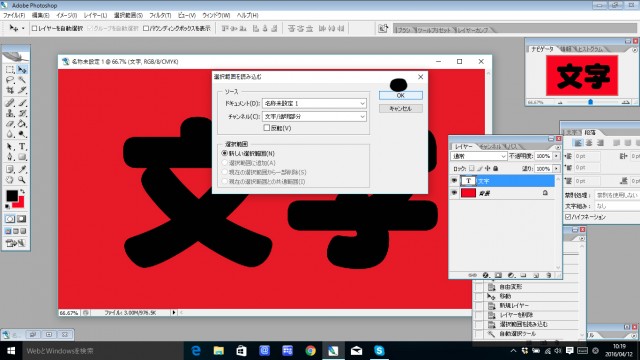The width and height of the screenshot is (640, 360).
Task: Open the チャンネル(C) dropdown
Action: pyautogui.click(x=314, y=116)
